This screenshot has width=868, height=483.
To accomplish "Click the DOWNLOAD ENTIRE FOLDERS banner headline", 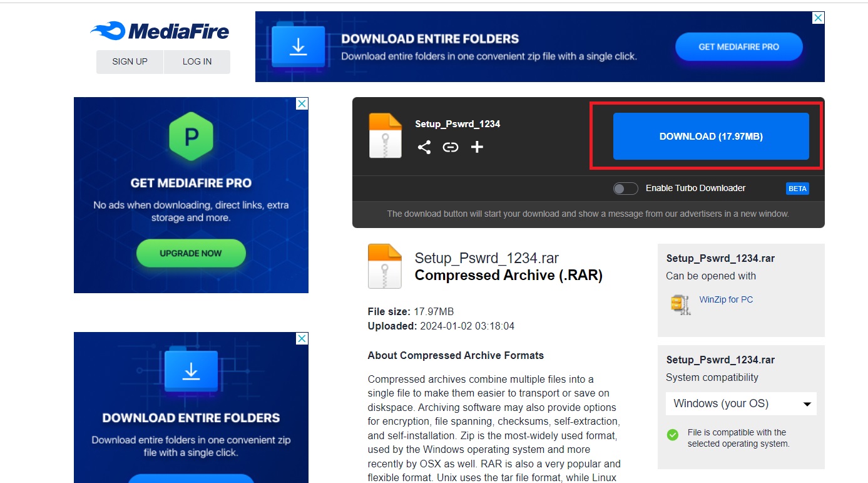I will [430, 39].
